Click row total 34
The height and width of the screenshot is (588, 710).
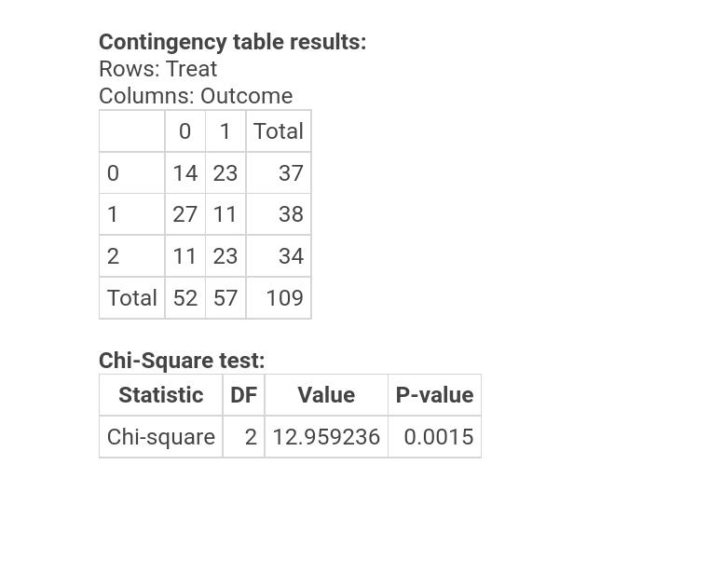pos(291,256)
